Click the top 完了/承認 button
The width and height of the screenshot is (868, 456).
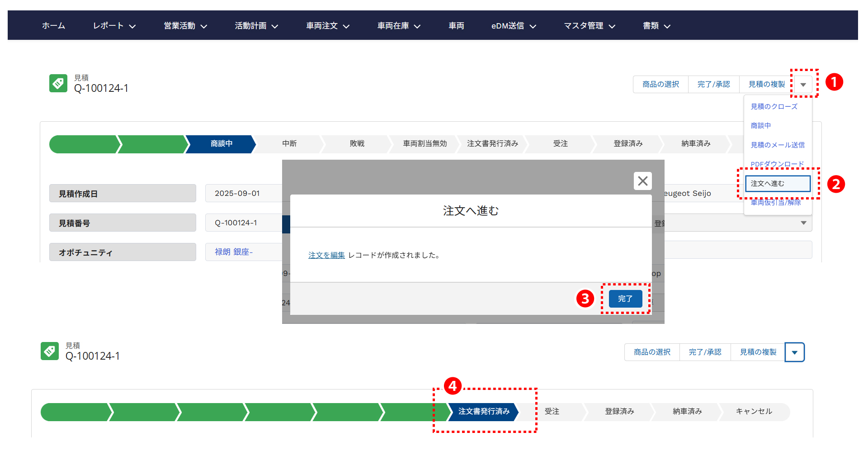click(713, 85)
